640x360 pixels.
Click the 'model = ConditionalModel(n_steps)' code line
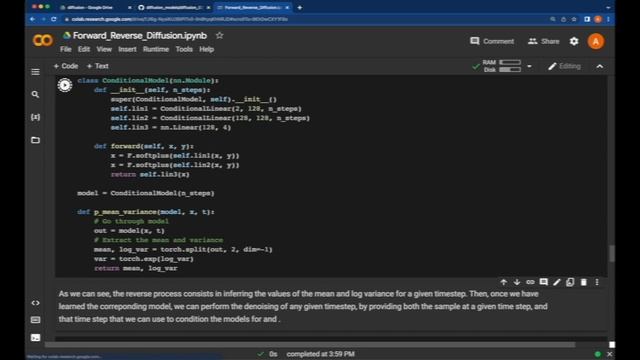click(146, 193)
